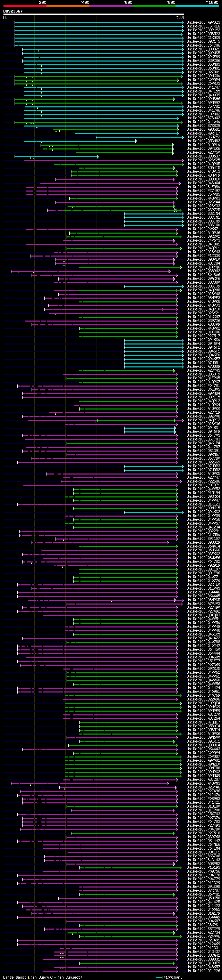222x980 pixels.
Task: Select the UniRef100_B3SIJ9 entry
Action: pos(203,286)
